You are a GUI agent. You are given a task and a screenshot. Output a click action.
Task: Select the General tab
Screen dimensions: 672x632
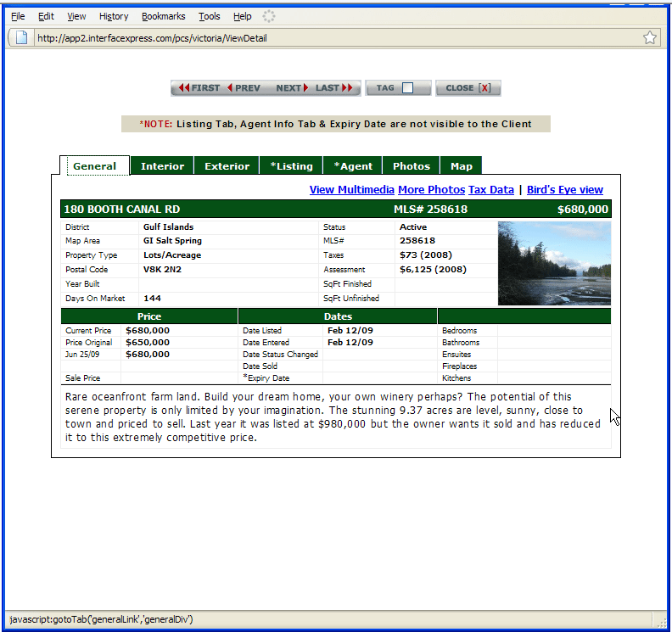click(94, 165)
